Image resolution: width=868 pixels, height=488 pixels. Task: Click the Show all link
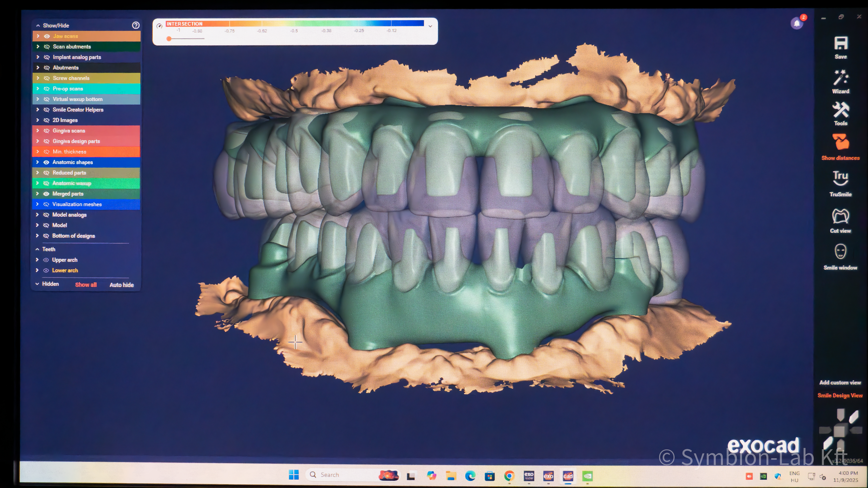(86, 285)
